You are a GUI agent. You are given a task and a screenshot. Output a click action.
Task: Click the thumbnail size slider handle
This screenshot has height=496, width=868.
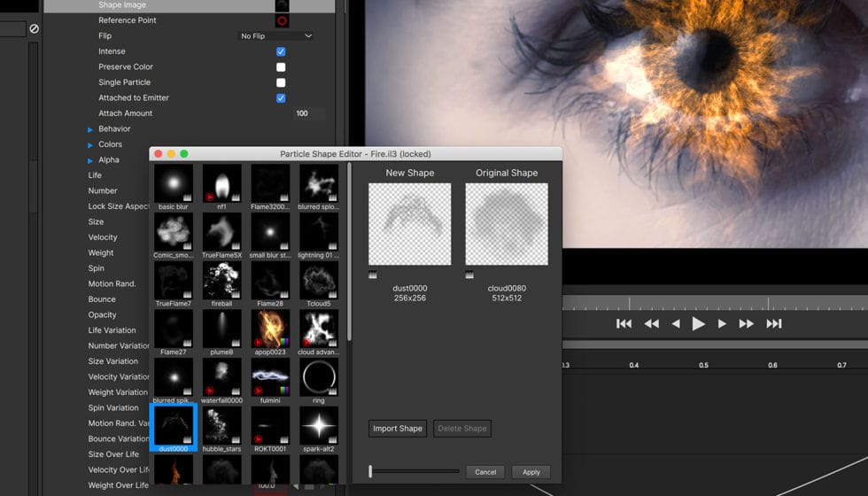(x=371, y=472)
